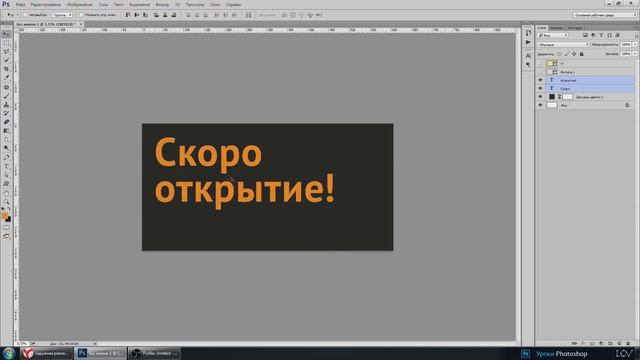Screen dimensions: 640x360
Task: Switch to the Контуры tab
Action: [x=575, y=28]
